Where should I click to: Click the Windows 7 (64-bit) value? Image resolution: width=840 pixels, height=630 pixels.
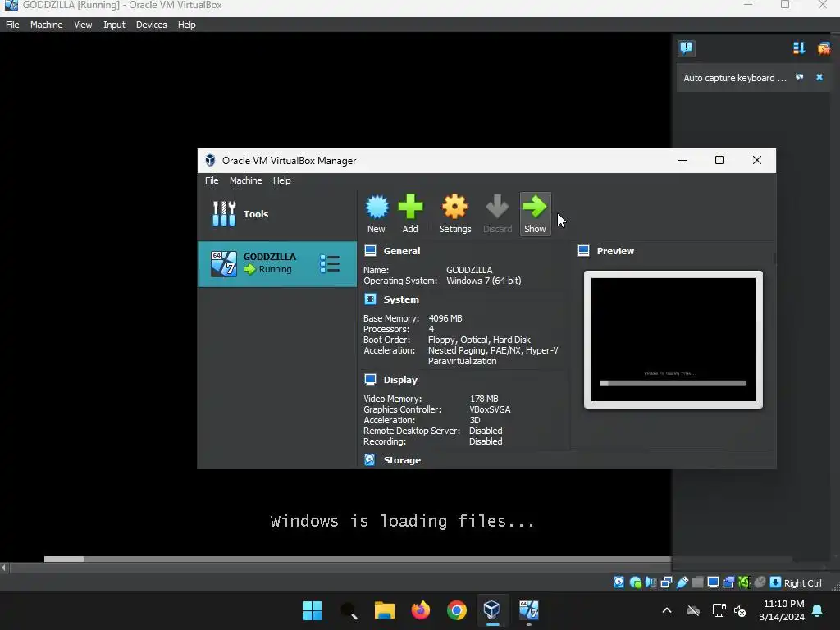coord(483,281)
